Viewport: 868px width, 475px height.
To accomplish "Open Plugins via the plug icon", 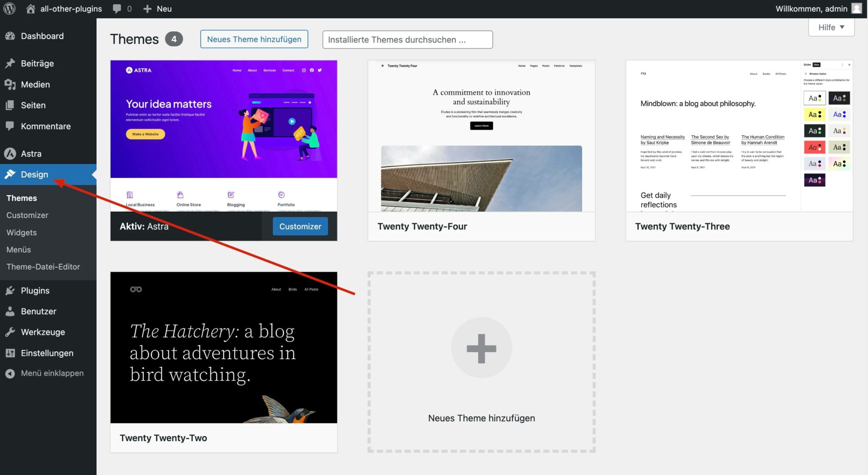I will tap(10, 291).
